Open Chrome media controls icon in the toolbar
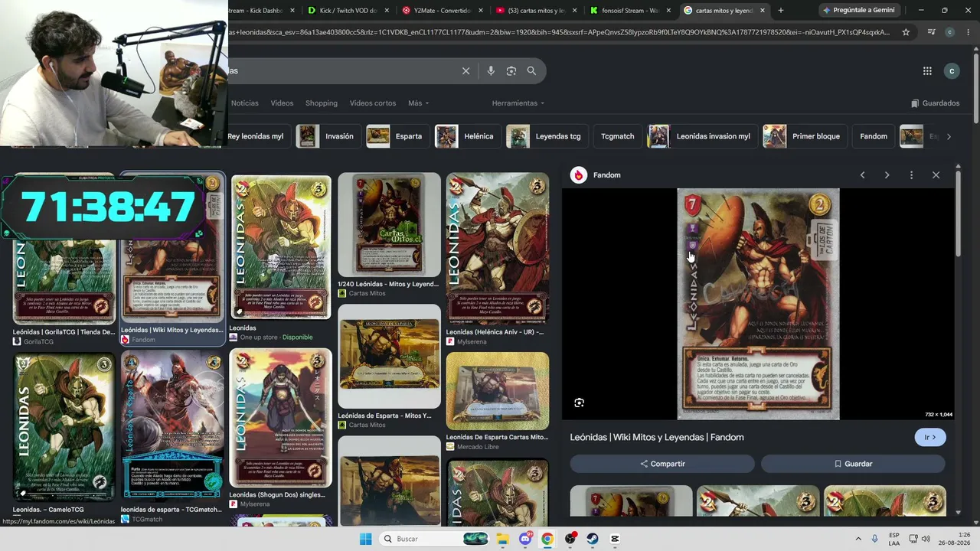 tap(931, 32)
